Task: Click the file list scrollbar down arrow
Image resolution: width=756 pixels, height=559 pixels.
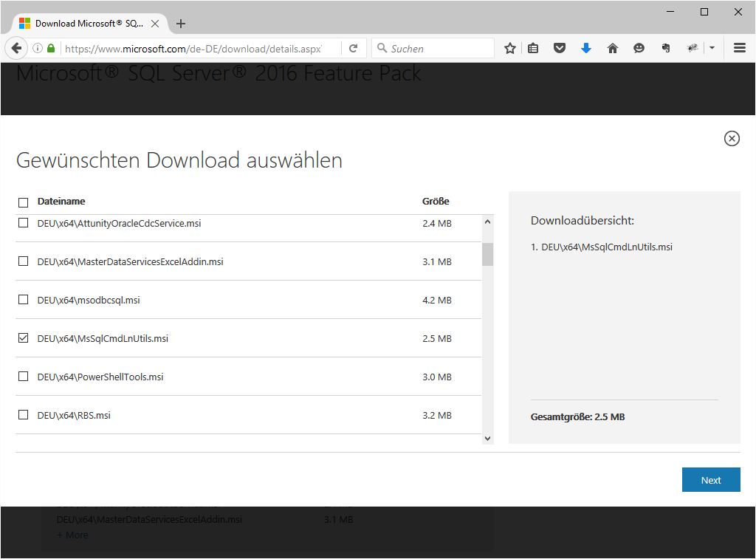Action: (x=487, y=439)
